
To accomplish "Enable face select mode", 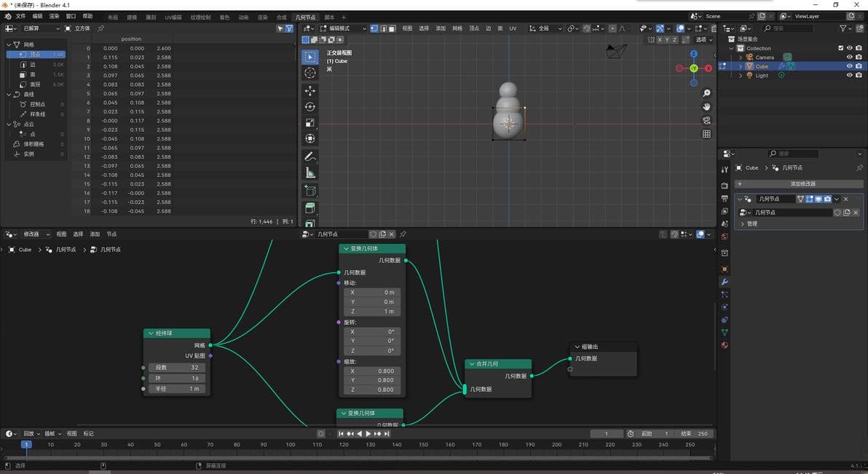I will (392, 28).
